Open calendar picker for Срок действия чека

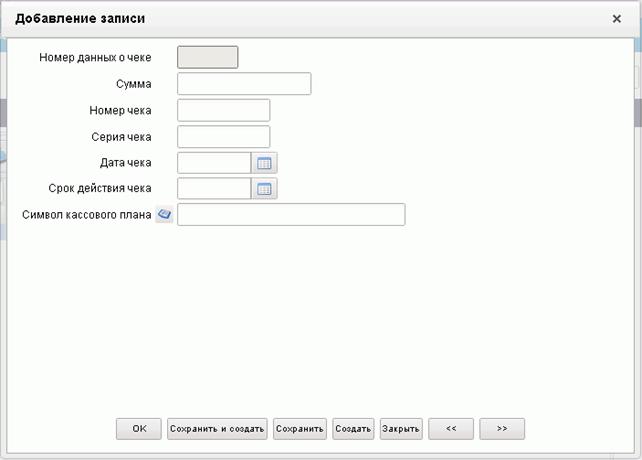click(264, 188)
